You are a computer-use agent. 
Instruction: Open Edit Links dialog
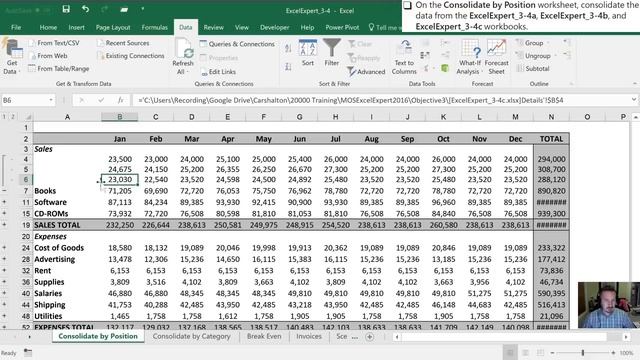coord(218,72)
